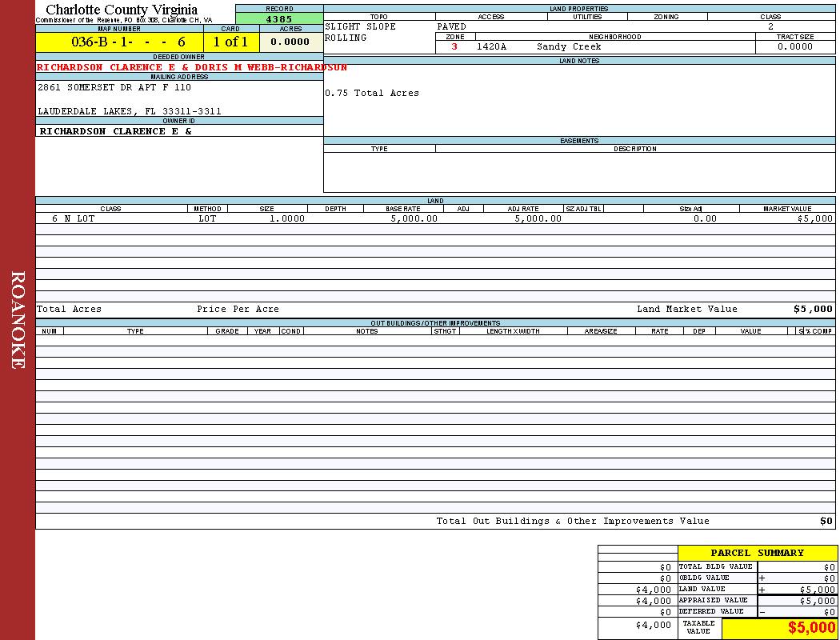Screen dimensions: 840x640
Task: Click the SLIGHT SLOPE topo entry
Action: pyautogui.click(x=360, y=27)
